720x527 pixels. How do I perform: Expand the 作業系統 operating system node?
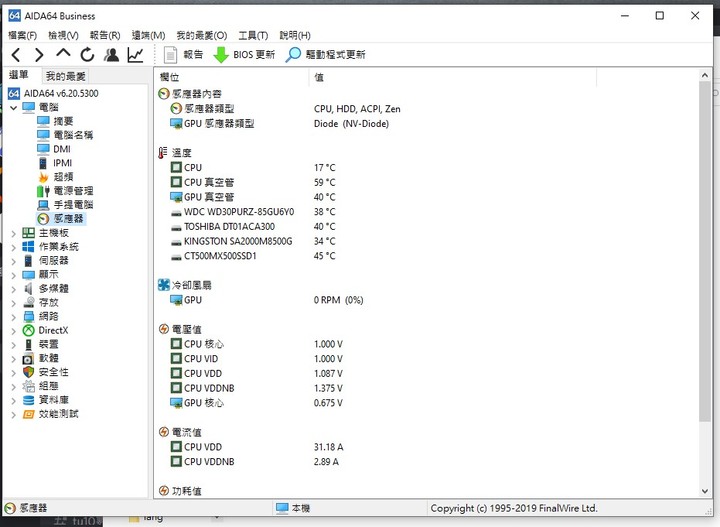[13, 247]
